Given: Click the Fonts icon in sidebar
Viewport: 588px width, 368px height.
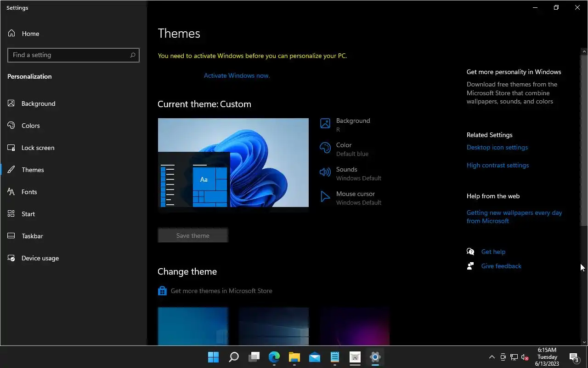Looking at the screenshot, I should point(11,192).
